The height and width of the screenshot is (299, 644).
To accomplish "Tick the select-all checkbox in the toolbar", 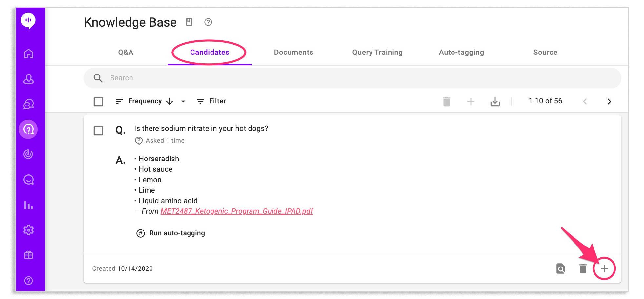I will click(x=98, y=101).
